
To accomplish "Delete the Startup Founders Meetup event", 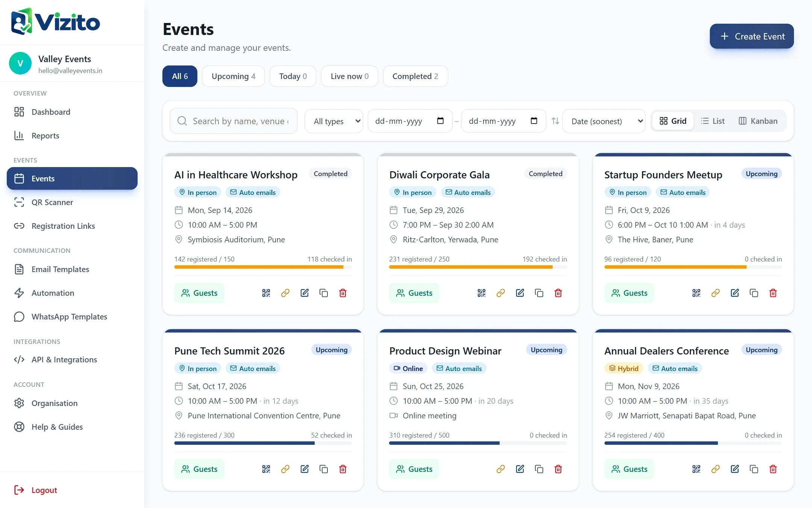I will tap(773, 293).
